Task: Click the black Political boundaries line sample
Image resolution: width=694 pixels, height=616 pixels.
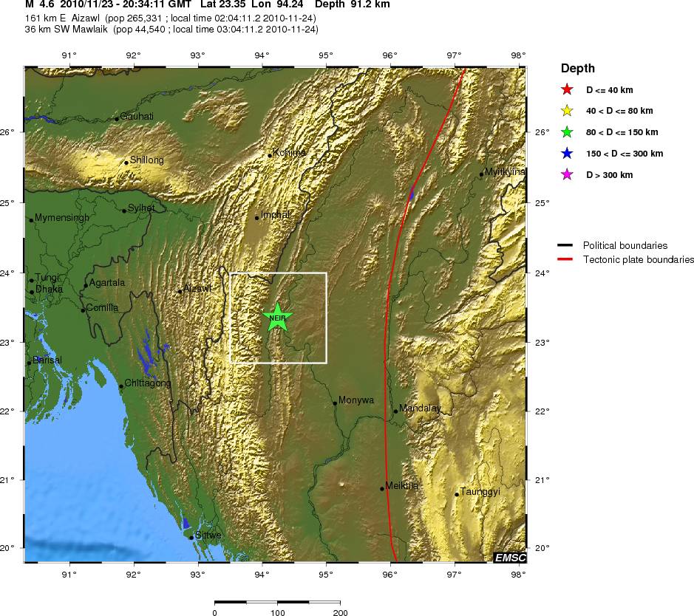Action: [565, 245]
